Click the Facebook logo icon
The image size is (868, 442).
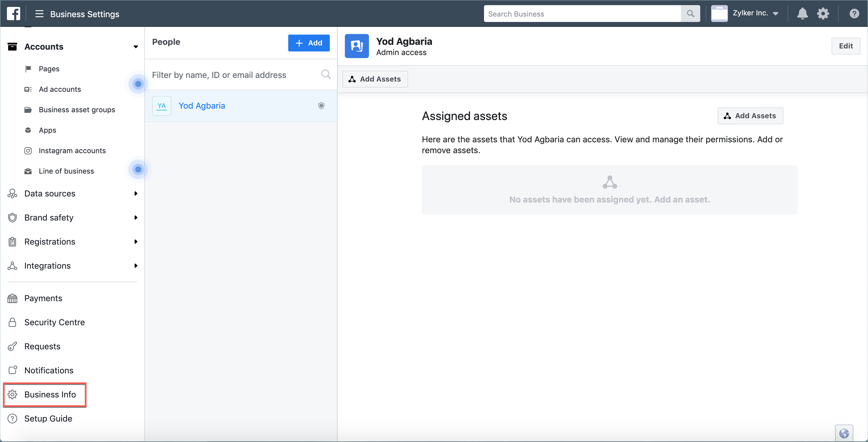(x=14, y=14)
